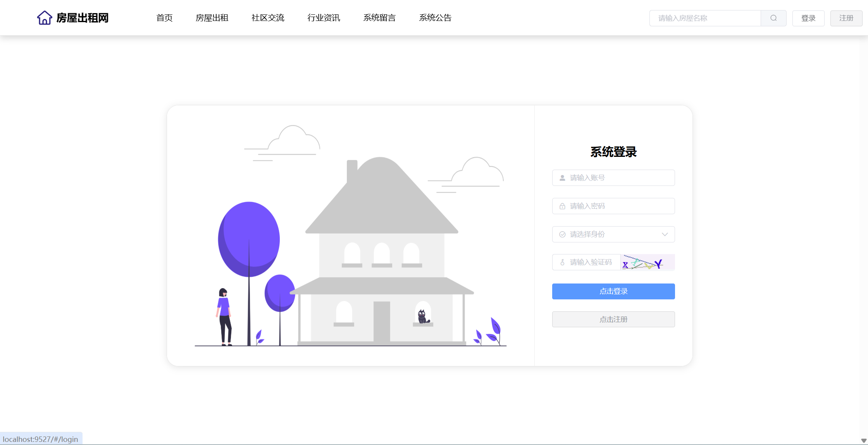Open 系统公告 page
The image size is (868, 445).
(435, 18)
